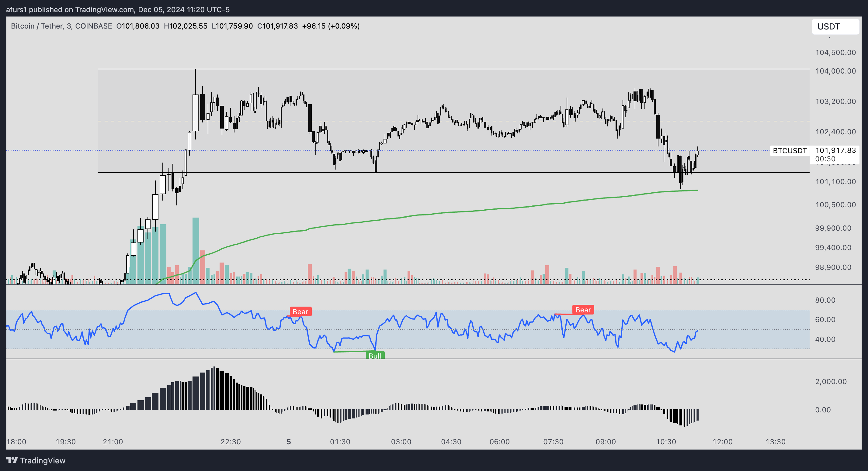Click the 21:00 time axis label

click(113, 442)
